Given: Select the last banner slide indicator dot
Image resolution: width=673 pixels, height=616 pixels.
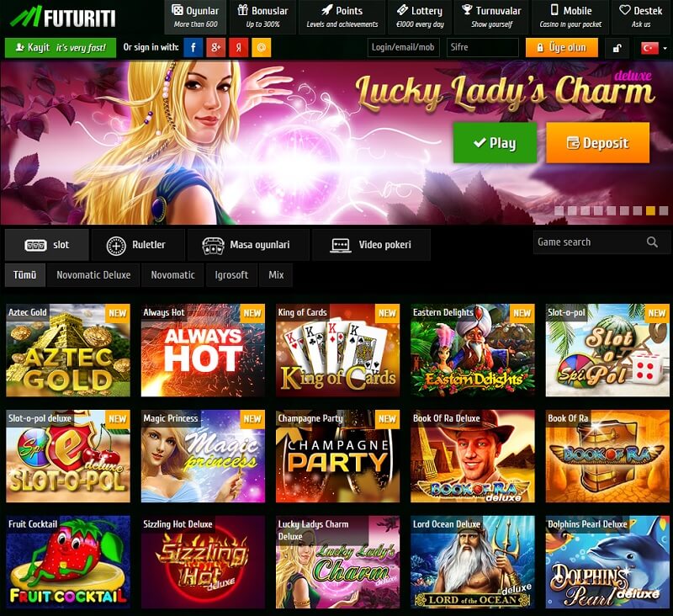Looking at the screenshot, I should click(x=664, y=210).
